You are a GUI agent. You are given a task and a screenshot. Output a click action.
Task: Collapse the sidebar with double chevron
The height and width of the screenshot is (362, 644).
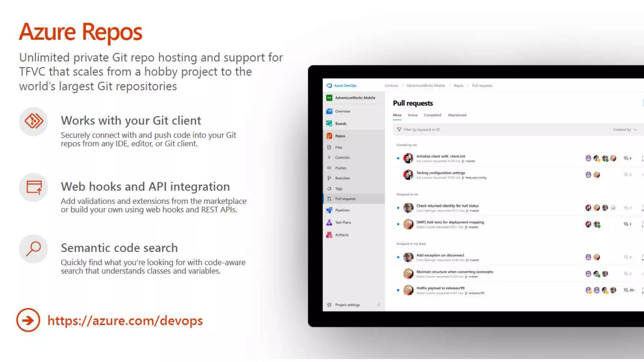coord(379,305)
